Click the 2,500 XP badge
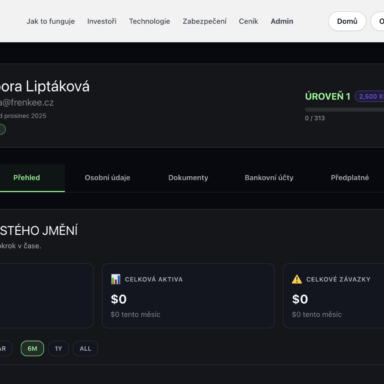The image size is (384, 384). point(369,97)
